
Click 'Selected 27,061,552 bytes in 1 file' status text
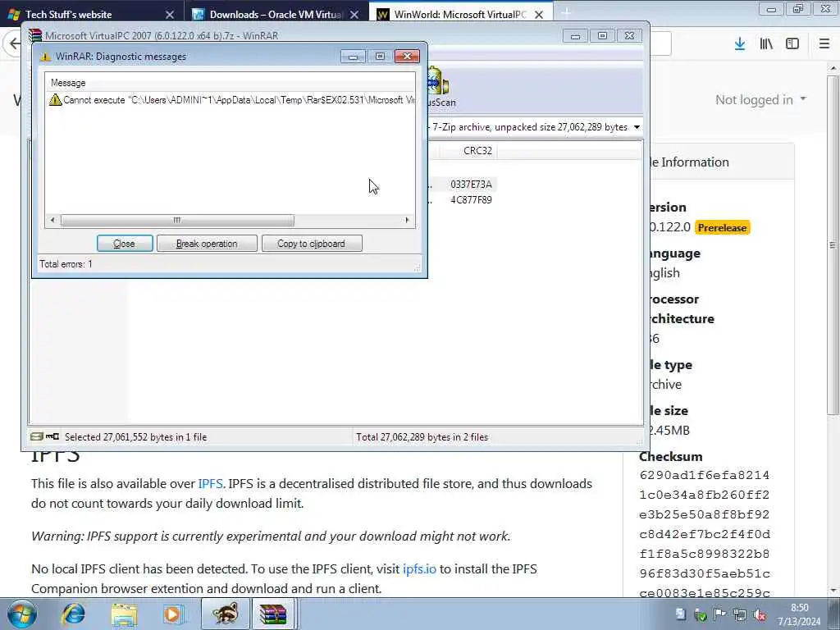[x=135, y=437]
